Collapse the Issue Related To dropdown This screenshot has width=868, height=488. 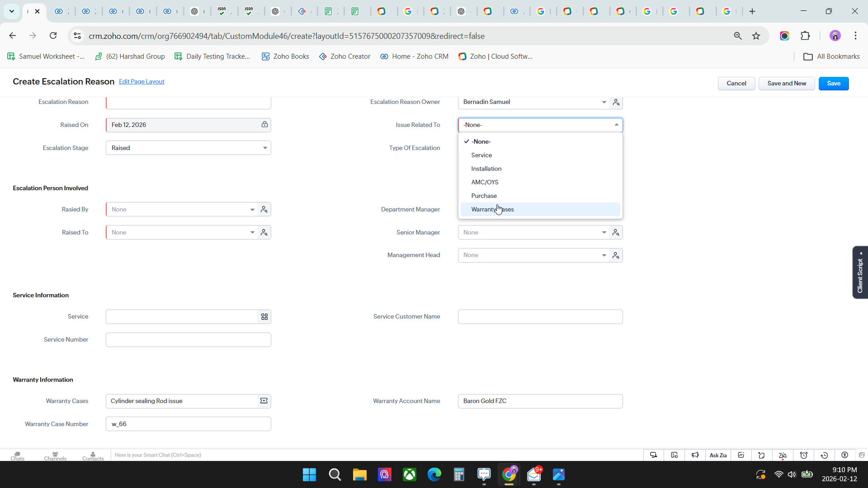[616, 125]
